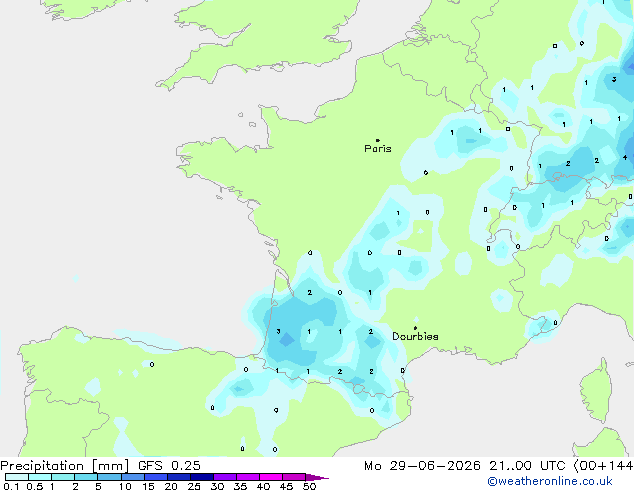634x490 pixels.
Task: Pick the purple legend swatch between 30 and 35
Action: 225,477
